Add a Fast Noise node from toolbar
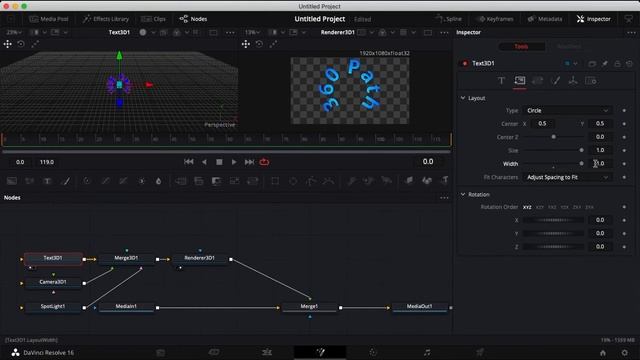Viewport: 640px width, 360px height. 29,181
